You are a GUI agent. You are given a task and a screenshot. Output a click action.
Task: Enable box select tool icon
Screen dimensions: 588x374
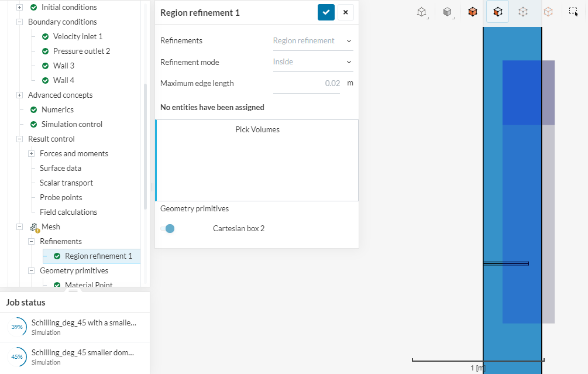pos(573,11)
